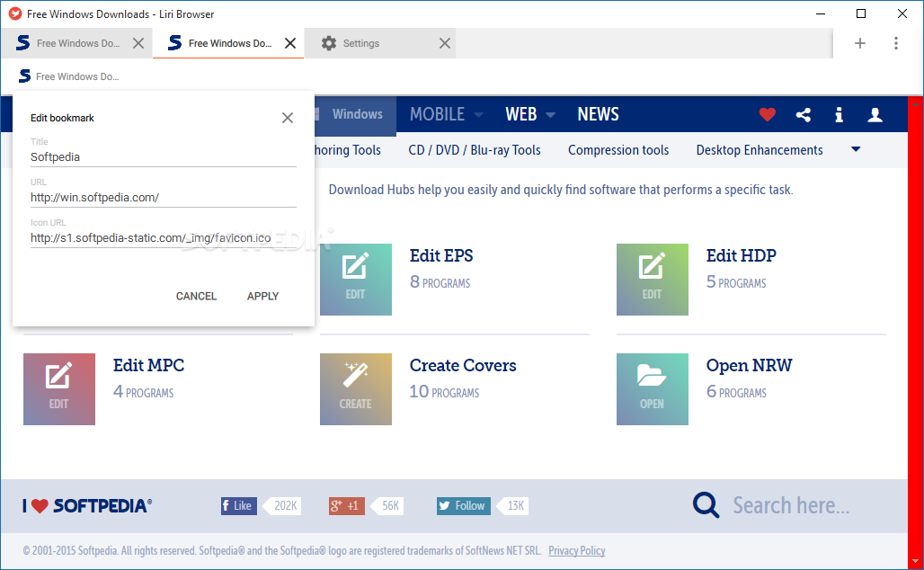Screen dimensions: 924x570
Task: Click the Icon URL field
Action: [x=164, y=238]
